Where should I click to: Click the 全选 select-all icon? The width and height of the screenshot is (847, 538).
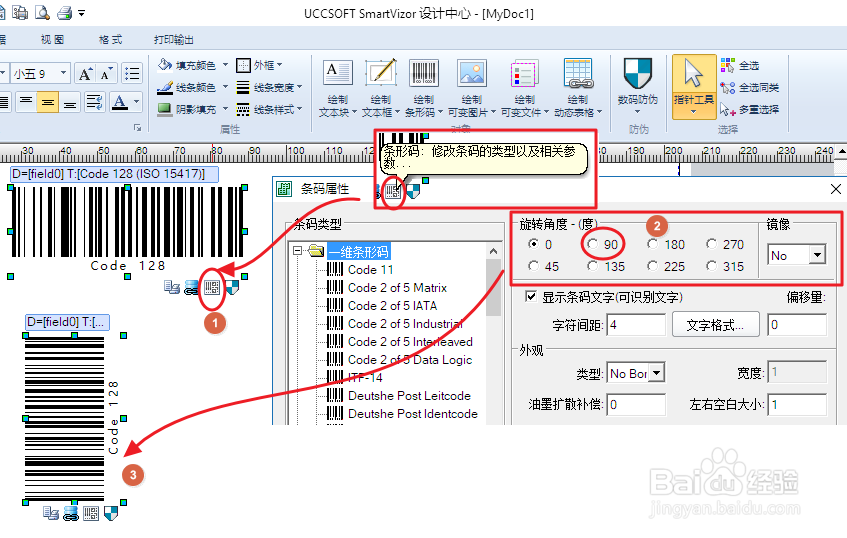(x=728, y=65)
